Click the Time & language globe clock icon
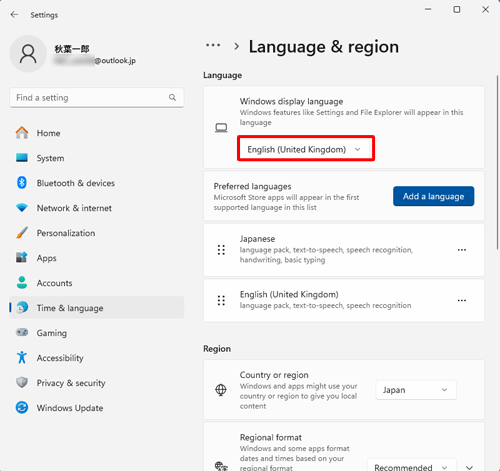The width and height of the screenshot is (500, 471). 22,308
